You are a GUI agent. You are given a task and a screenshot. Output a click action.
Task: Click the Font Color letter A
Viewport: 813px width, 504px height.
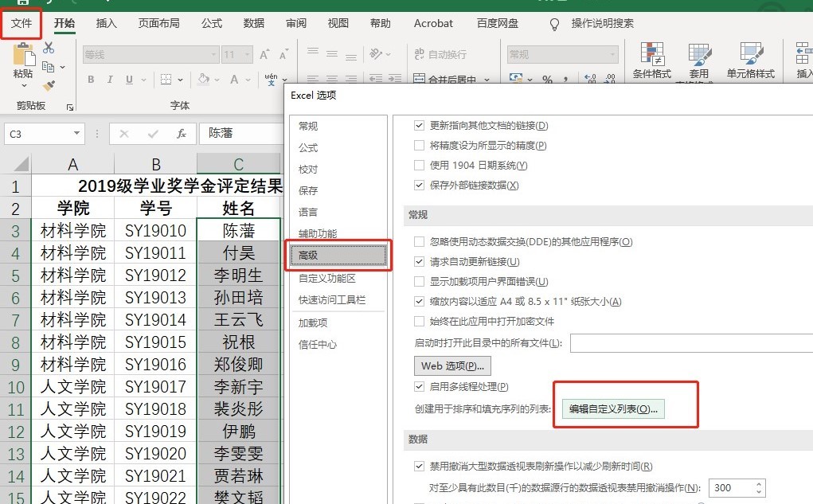[x=234, y=80]
